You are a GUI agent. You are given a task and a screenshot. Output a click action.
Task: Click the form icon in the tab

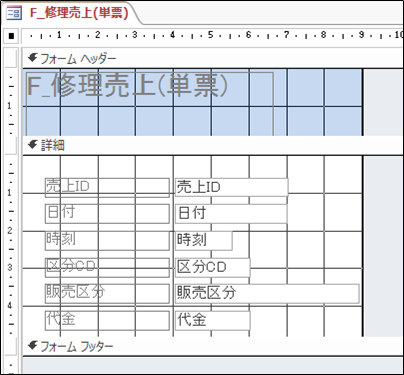[14, 13]
